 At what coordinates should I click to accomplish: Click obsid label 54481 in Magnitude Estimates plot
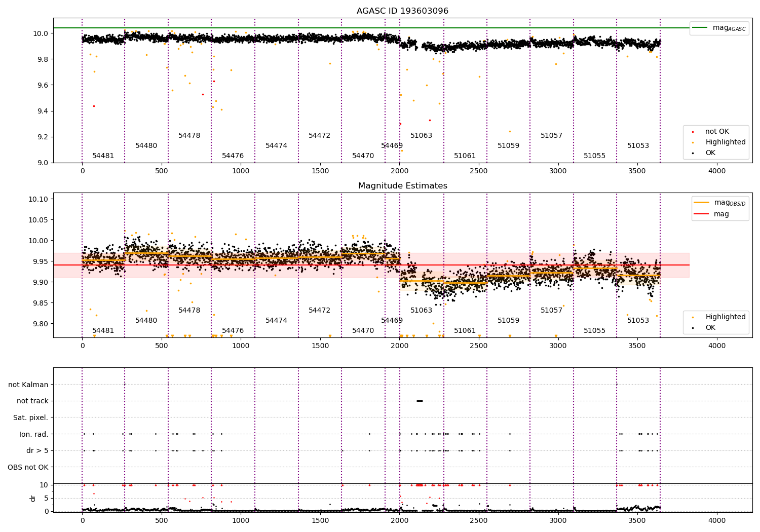103,331
